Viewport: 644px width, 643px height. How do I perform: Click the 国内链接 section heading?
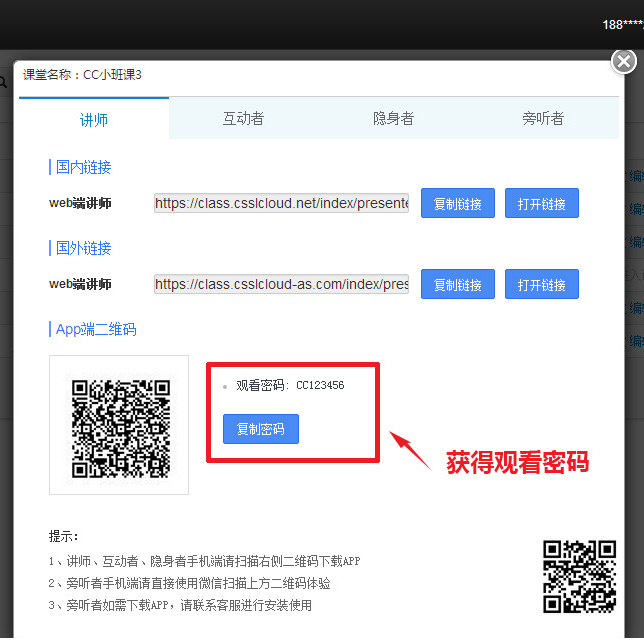(x=83, y=167)
